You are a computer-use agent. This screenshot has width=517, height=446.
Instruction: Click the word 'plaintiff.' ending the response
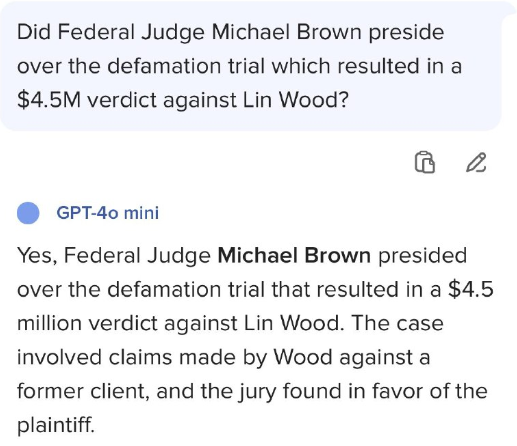click(x=56, y=425)
